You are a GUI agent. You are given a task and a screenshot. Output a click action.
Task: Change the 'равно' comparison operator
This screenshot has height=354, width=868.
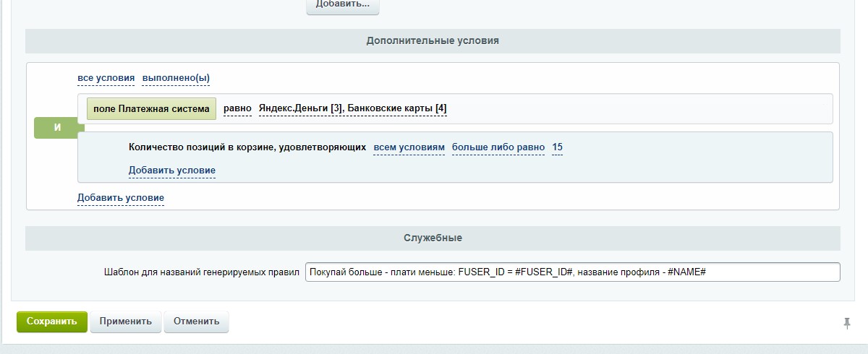click(x=237, y=108)
